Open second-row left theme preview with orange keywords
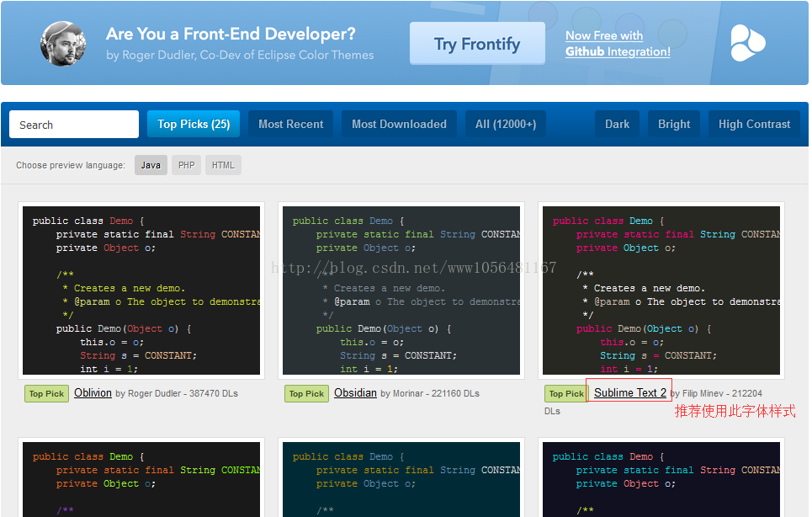This screenshot has height=517, width=812. pos(141,477)
